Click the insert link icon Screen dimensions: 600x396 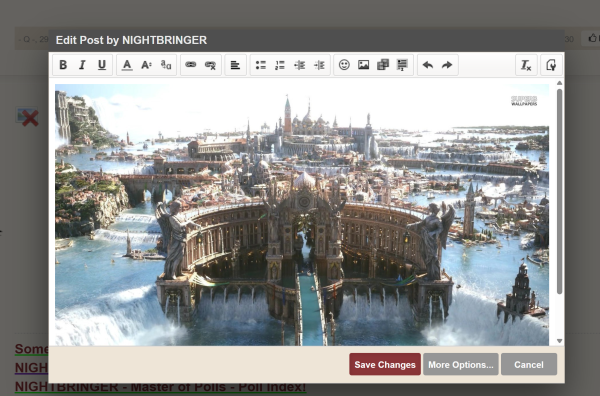click(191, 65)
